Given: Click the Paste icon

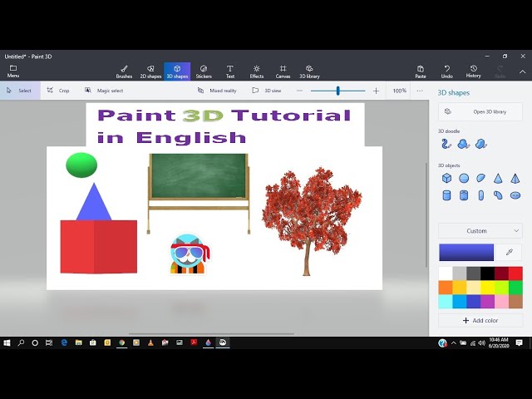Looking at the screenshot, I should click(x=421, y=71).
